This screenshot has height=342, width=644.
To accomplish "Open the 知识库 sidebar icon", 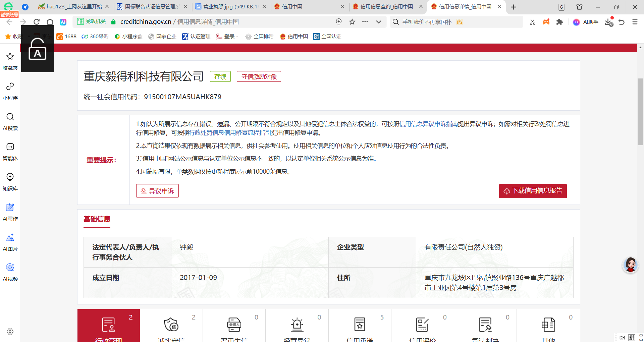I will click(x=10, y=181).
